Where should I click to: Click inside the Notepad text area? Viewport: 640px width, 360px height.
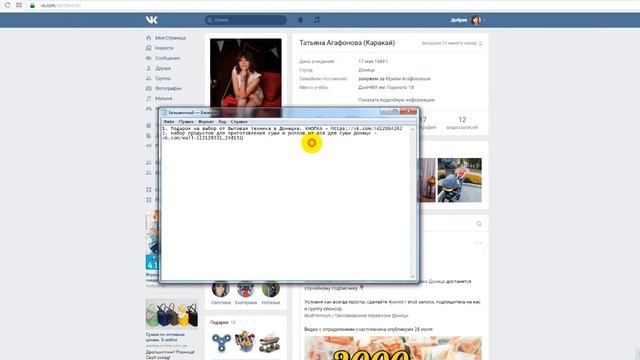pyautogui.click(x=286, y=204)
